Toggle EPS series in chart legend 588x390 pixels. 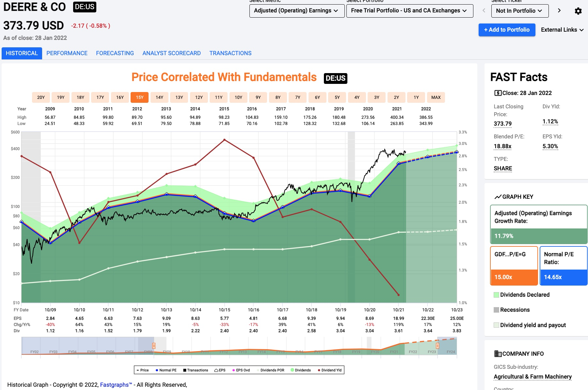click(220, 370)
